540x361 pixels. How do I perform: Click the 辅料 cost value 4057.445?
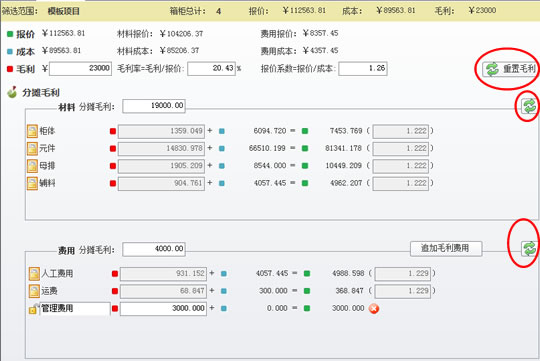pos(270,183)
